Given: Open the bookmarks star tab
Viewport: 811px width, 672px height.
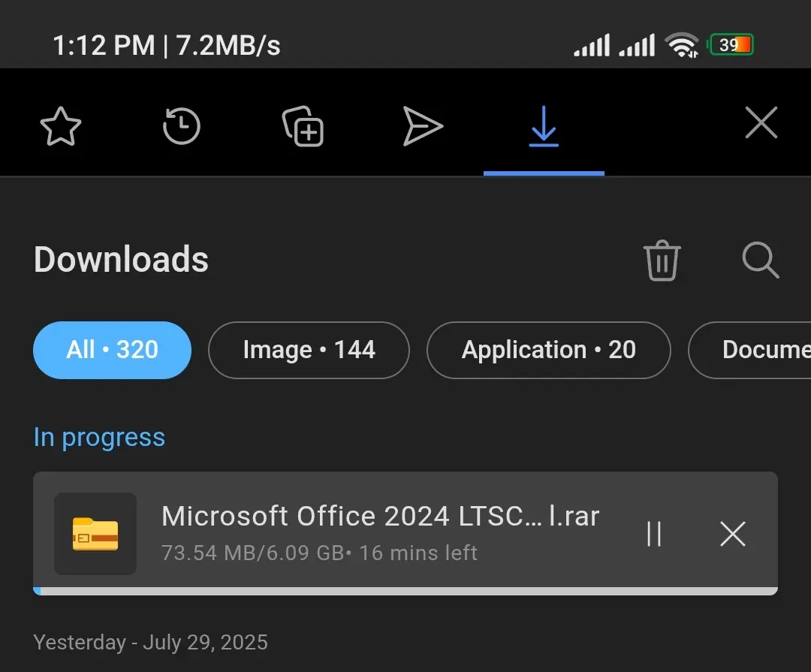Looking at the screenshot, I should (x=61, y=126).
